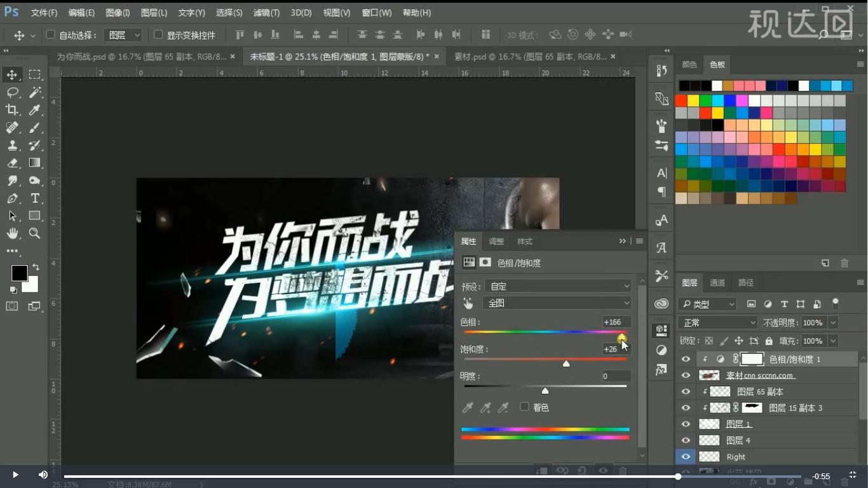
Task: Select the Crop tool
Action: [x=11, y=110]
